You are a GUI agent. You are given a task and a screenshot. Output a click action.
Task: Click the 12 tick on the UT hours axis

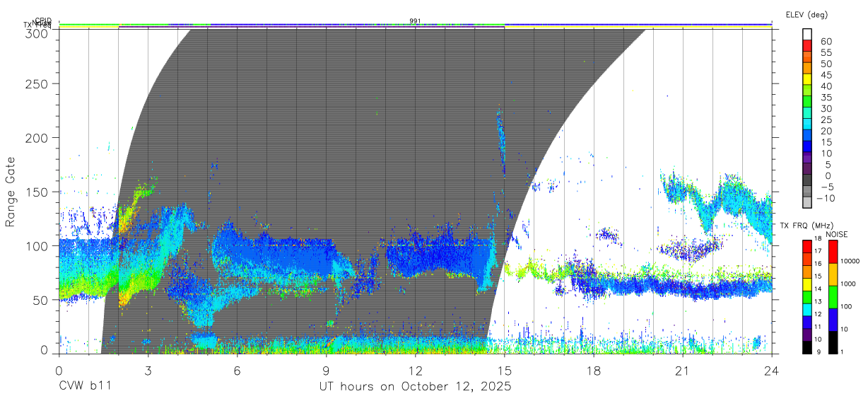click(x=415, y=370)
